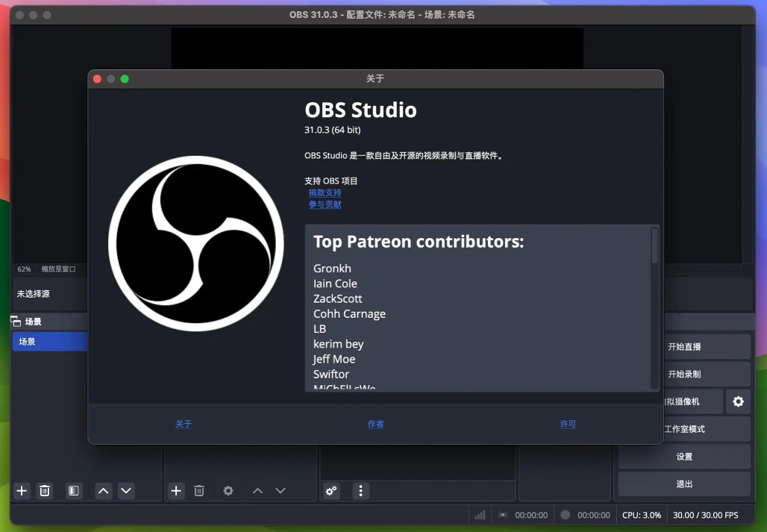The height and width of the screenshot is (532, 767).
Task: Click the add source plus icon
Action: pos(176,490)
